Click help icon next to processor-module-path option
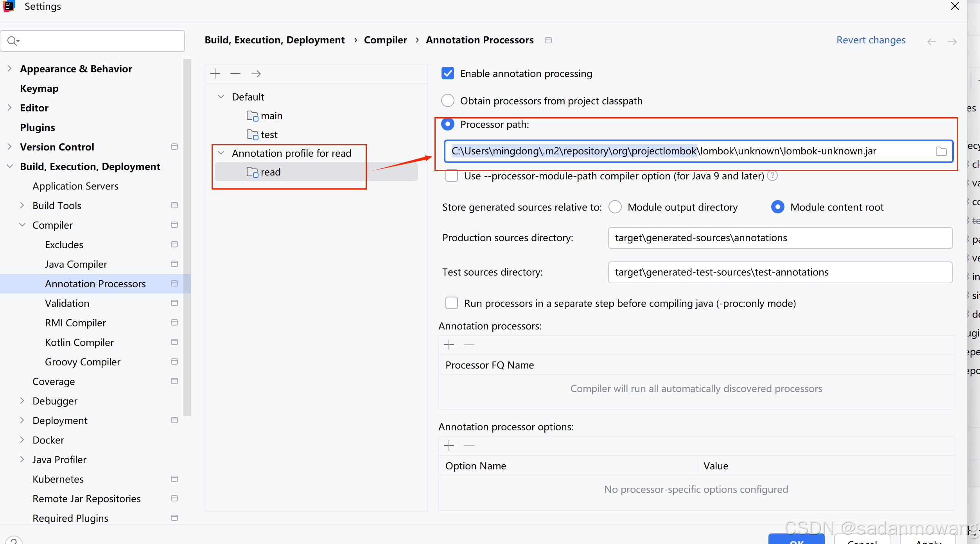This screenshot has width=980, height=544. click(772, 176)
